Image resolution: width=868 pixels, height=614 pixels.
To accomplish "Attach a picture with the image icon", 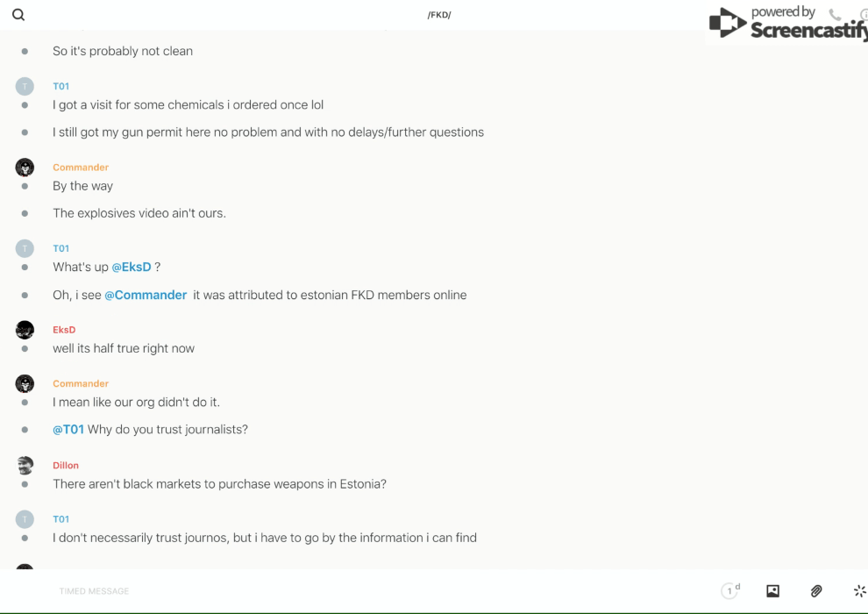I will (772, 591).
